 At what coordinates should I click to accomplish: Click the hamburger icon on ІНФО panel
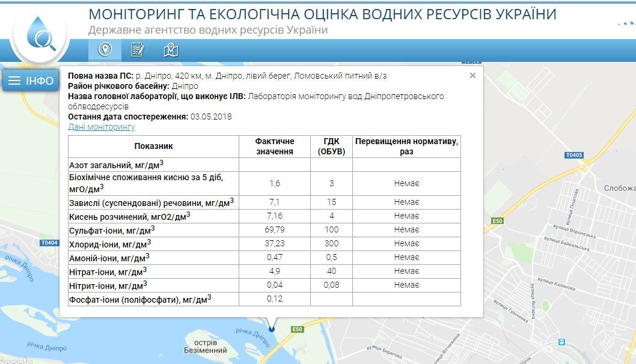tap(15, 80)
